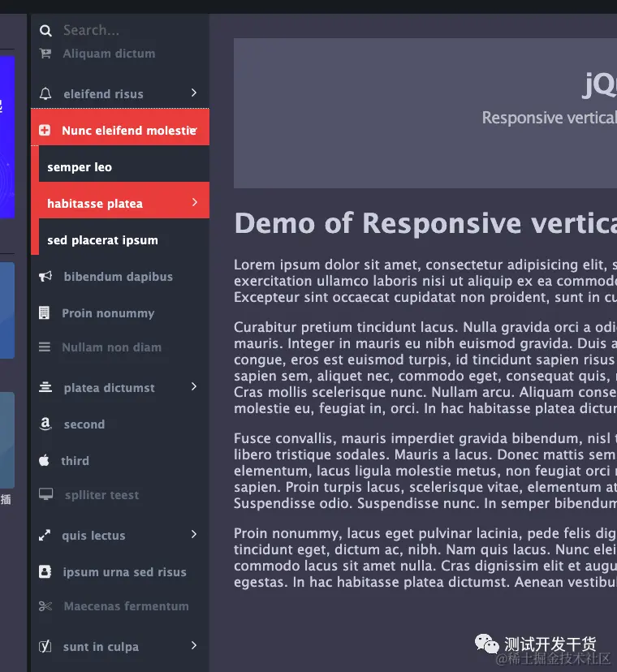This screenshot has width=617, height=672.
Task: Click the monitor icon beside splliter teest
Action: [46, 494]
